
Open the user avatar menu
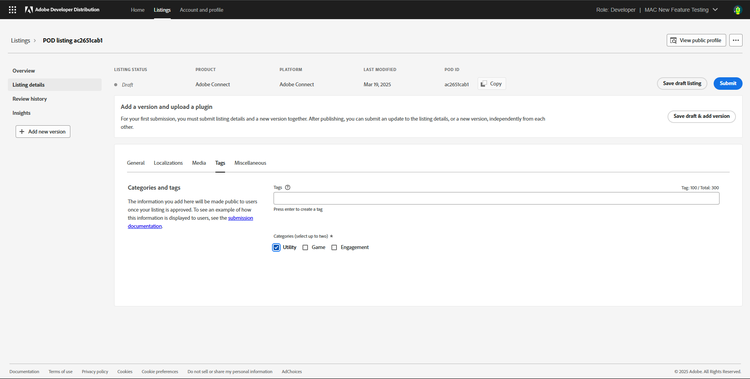pyautogui.click(x=737, y=10)
